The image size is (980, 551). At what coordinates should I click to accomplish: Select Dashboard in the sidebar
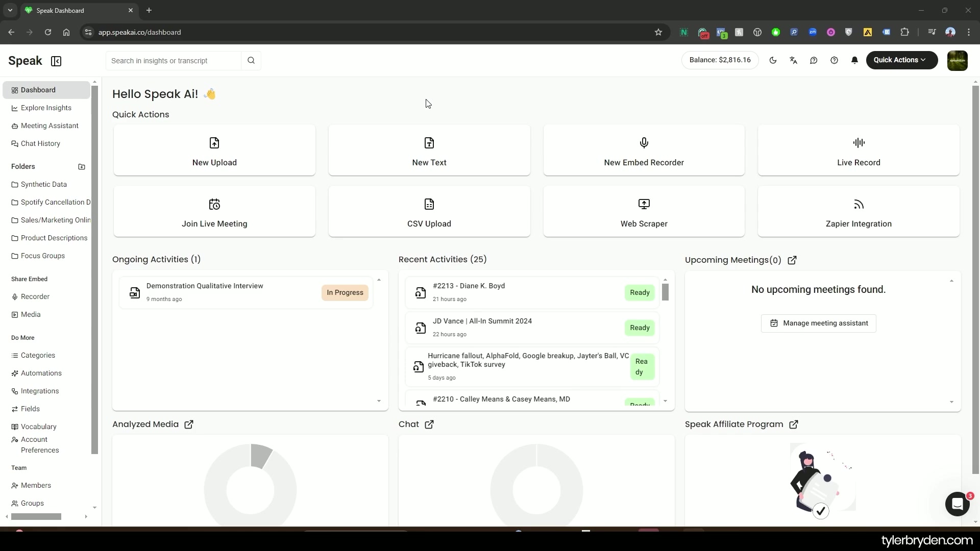coord(46,90)
